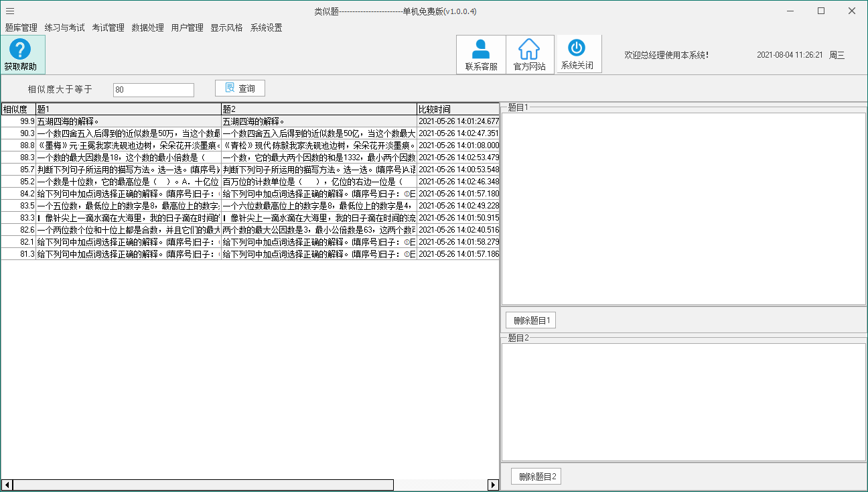Open the 系统设置 menu

point(266,28)
